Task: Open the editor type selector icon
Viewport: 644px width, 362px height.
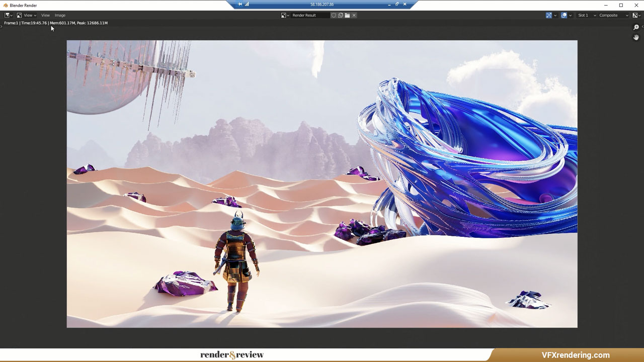Action: click(8, 15)
